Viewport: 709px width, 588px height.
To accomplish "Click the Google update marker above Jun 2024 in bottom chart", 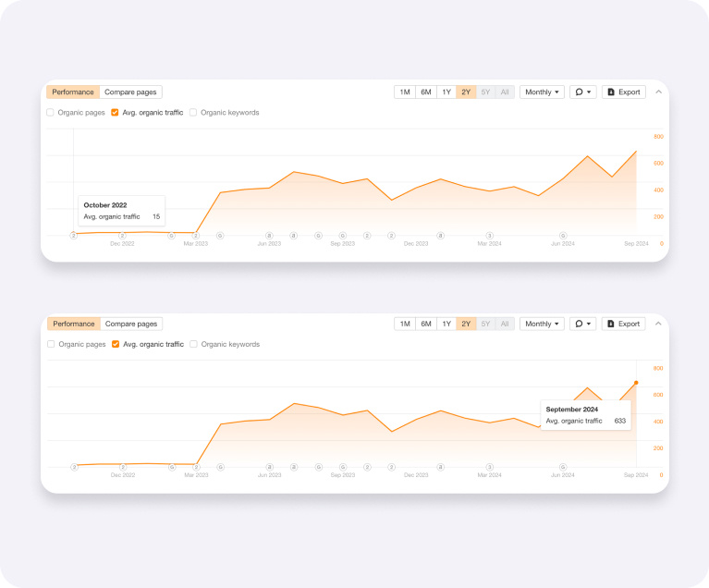I will [563, 467].
